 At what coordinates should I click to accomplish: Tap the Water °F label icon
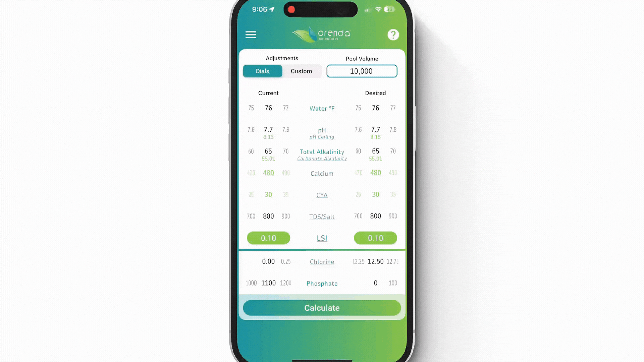322,108
